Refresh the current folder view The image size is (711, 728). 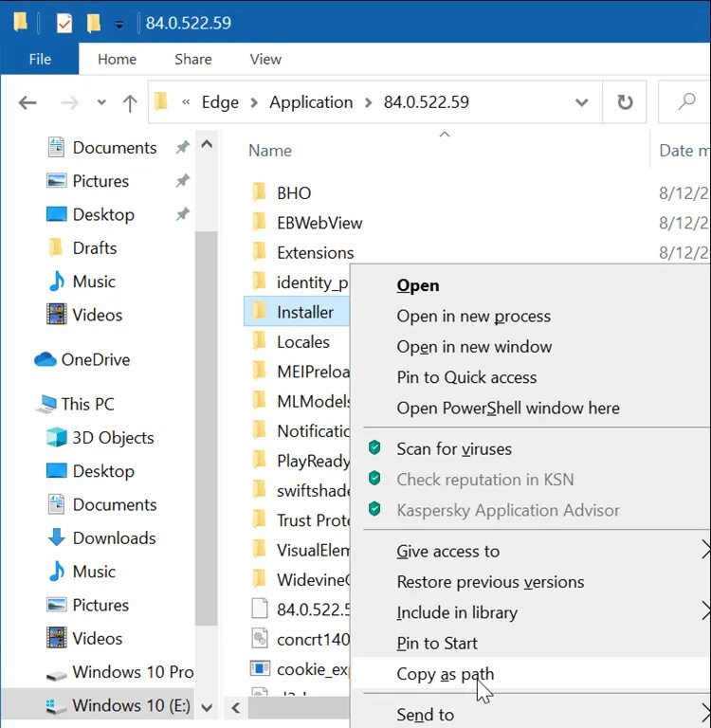pos(625,102)
